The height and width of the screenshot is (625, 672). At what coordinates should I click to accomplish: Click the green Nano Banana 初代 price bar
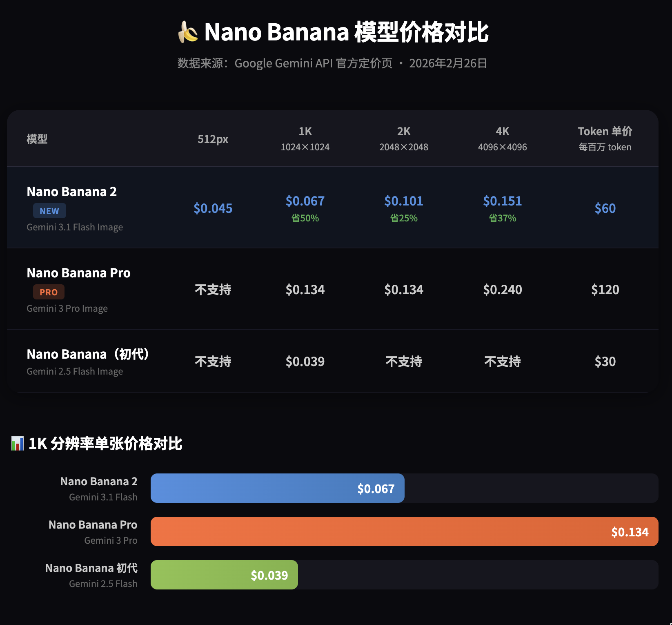pos(224,575)
